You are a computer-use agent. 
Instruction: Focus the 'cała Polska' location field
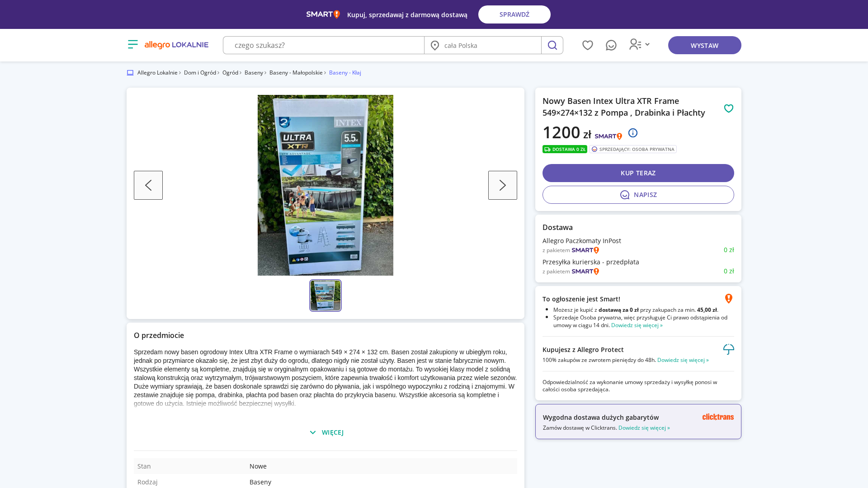(483, 45)
